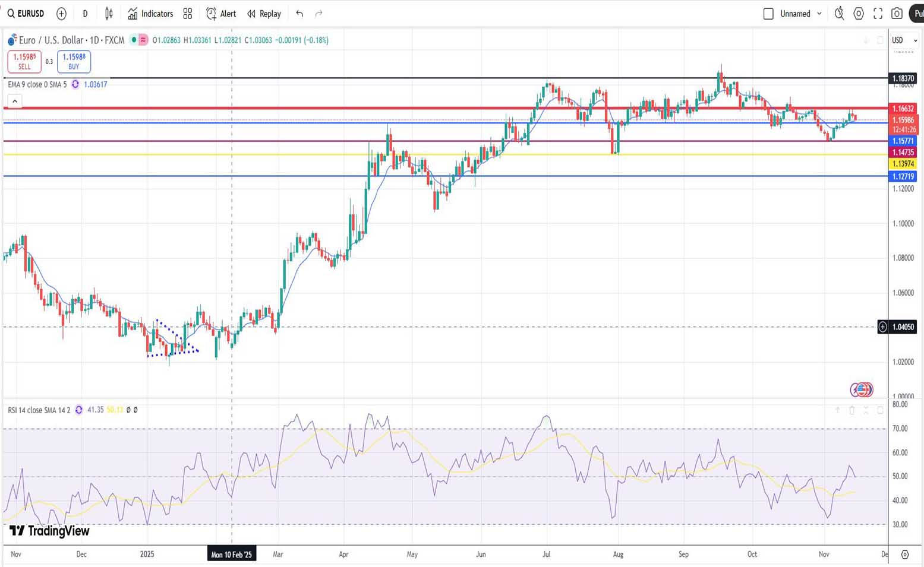The width and height of the screenshot is (924, 567).
Task: Tick the layout checkbox beside Unnamed
Action: tap(768, 14)
